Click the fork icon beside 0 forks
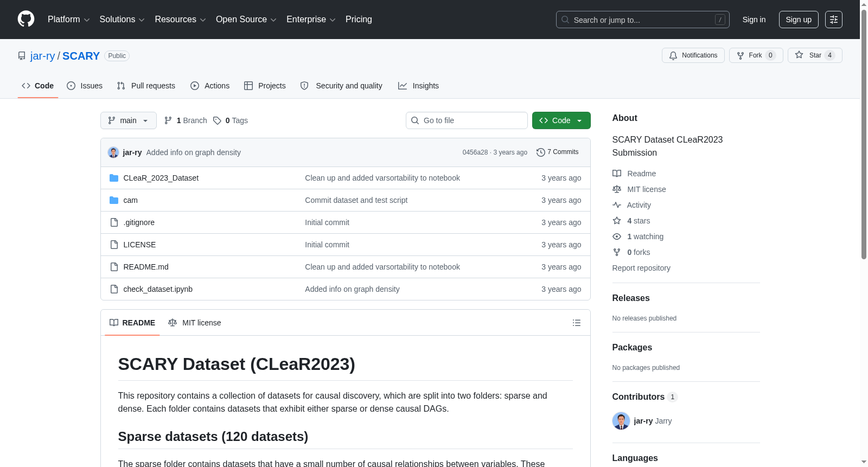The height and width of the screenshot is (467, 868). [x=617, y=252]
